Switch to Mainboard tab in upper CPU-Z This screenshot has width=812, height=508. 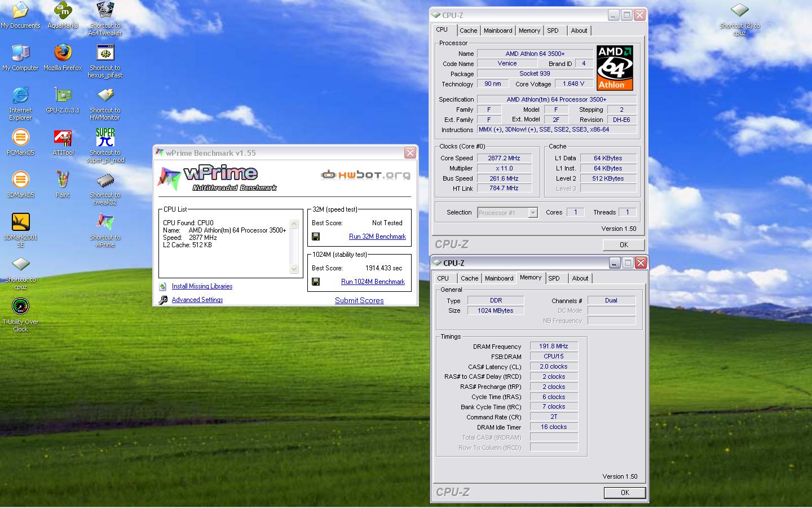[498, 30]
